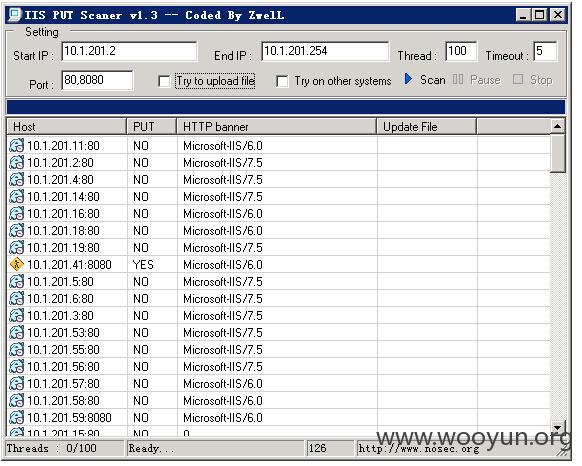Viewport: 582px width, 466px height.
Task: Click the host icon beside 10.1.201.6:80
Action: tap(16, 299)
